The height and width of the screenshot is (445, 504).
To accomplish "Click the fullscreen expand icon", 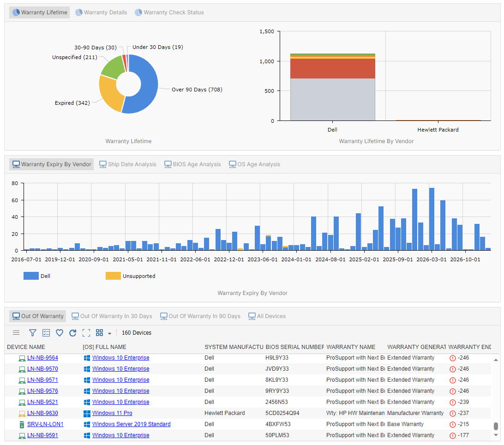I will click(x=86, y=333).
